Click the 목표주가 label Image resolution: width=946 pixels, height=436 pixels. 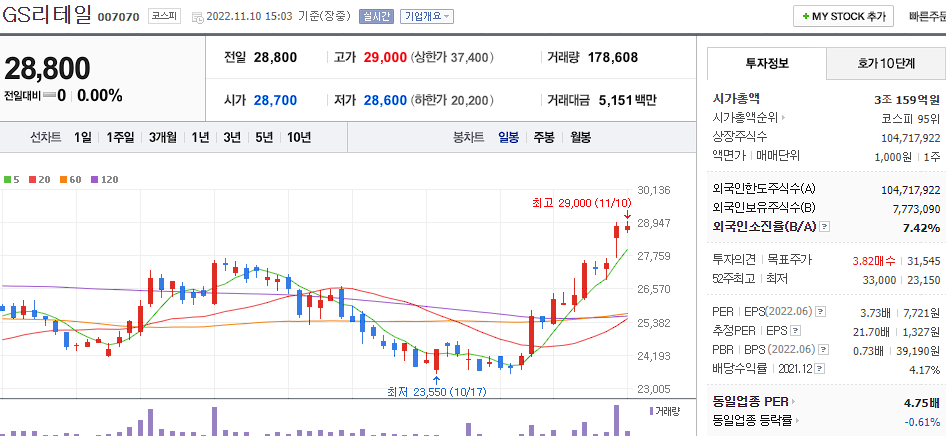coord(789,260)
